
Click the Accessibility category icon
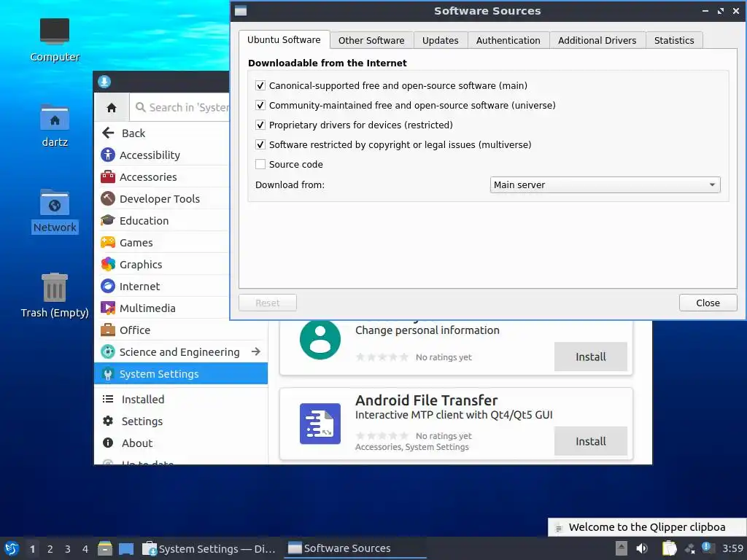pos(108,155)
